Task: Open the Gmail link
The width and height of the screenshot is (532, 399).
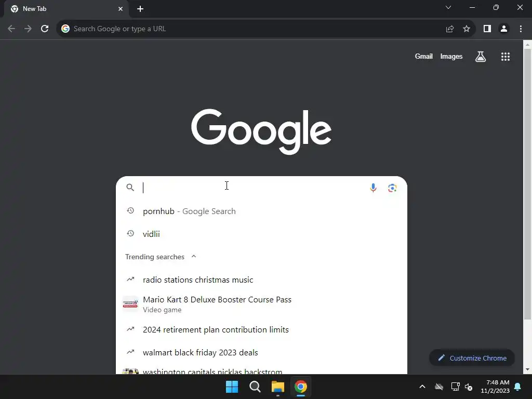Action: tap(424, 56)
